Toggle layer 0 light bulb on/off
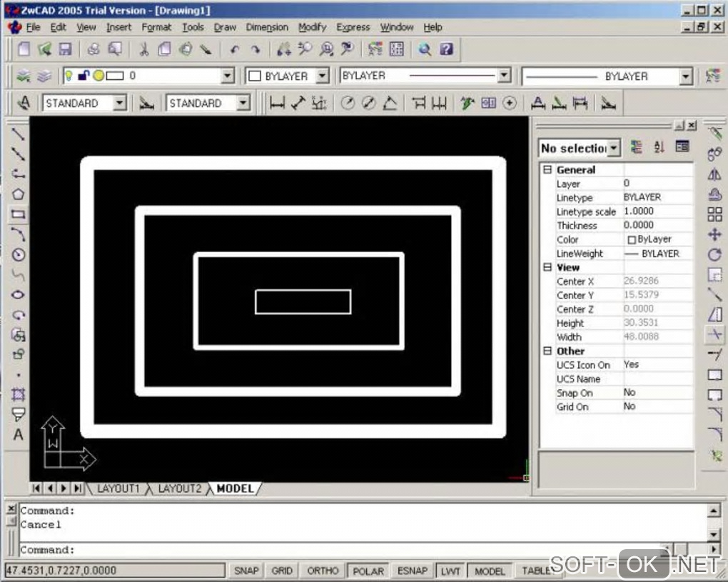Viewport: 728px width, 582px height. 69,75
